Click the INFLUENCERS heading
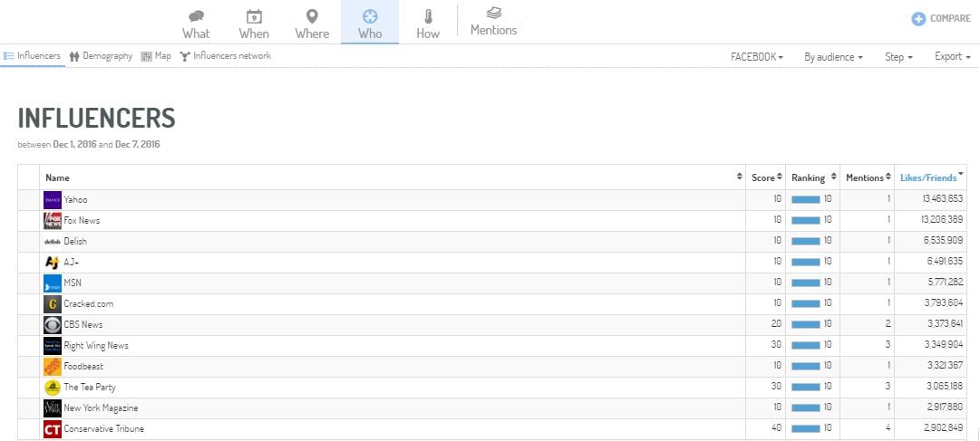This screenshot has height=441, width=980. point(97,118)
